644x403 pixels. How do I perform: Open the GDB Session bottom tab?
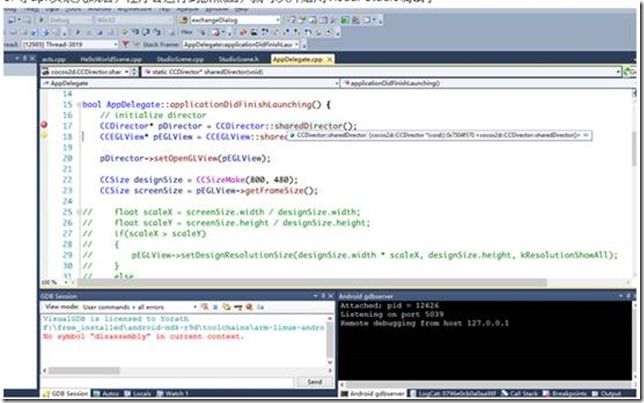(x=66, y=393)
